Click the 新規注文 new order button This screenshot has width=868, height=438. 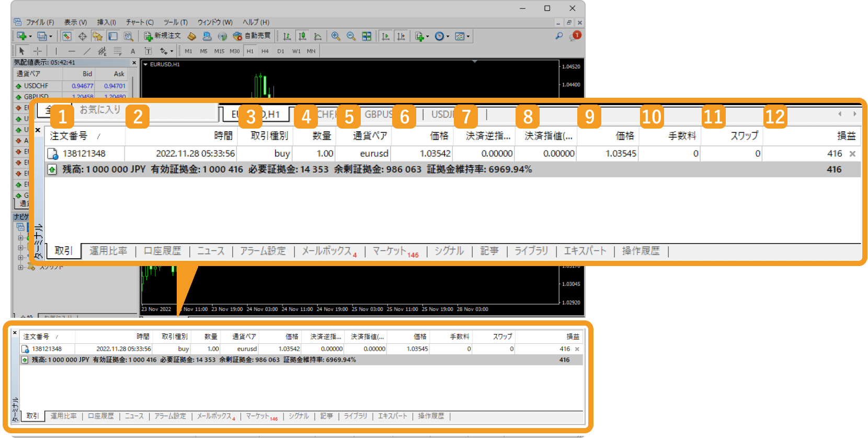(163, 36)
